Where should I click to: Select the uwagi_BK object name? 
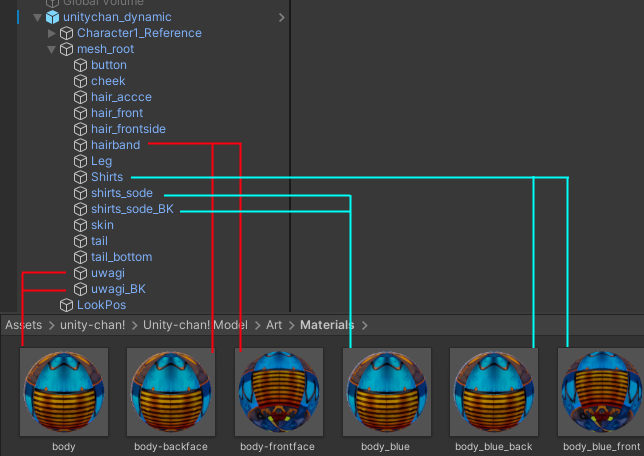click(x=118, y=290)
